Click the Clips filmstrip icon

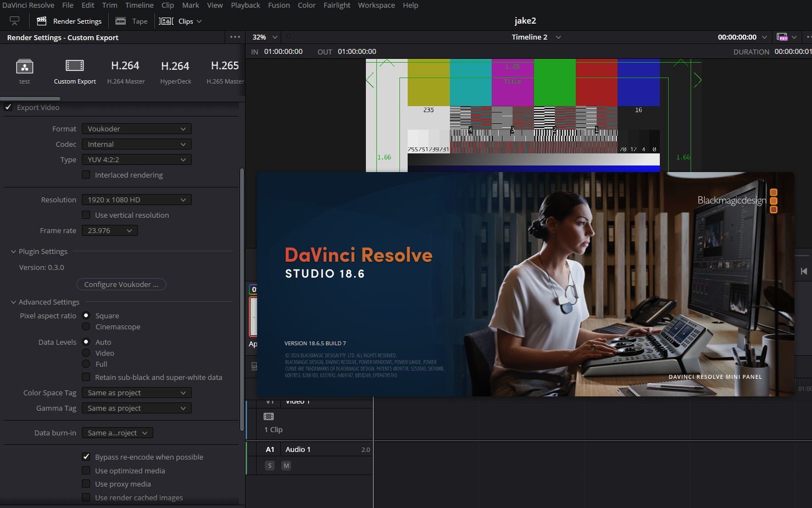(x=166, y=21)
